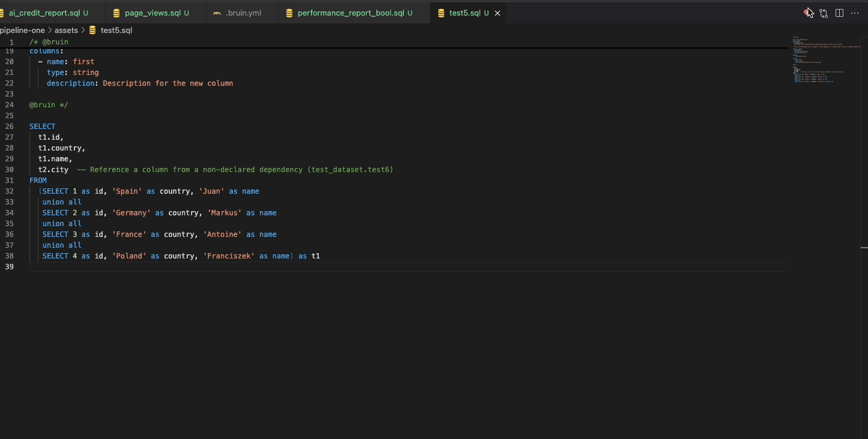Click line number 26 in the gutter
868x439 pixels.
point(9,127)
